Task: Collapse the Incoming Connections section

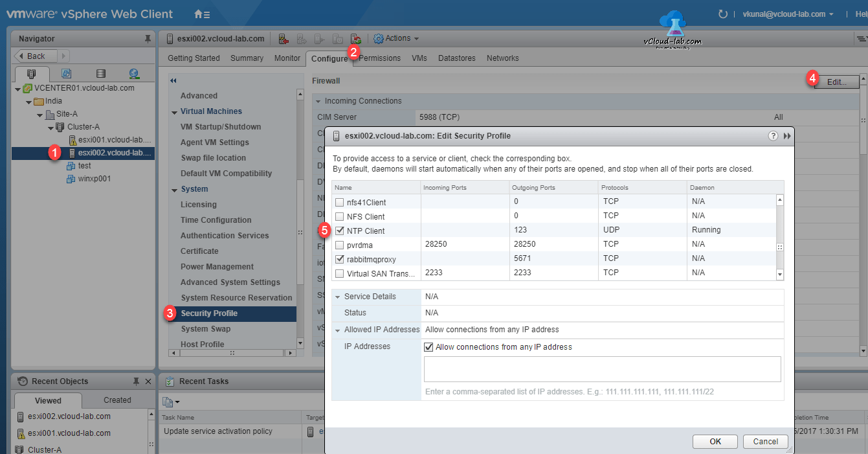Action: pyautogui.click(x=317, y=101)
